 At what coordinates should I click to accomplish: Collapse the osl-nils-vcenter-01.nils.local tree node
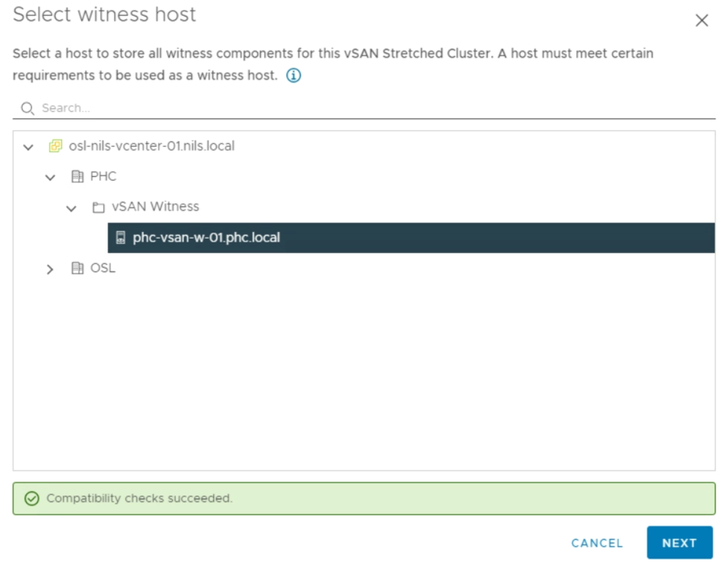pyautogui.click(x=28, y=147)
